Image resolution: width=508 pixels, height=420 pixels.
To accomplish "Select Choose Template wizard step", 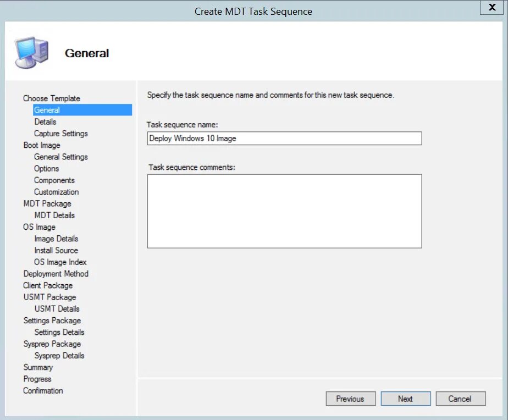I will point(52,98).
